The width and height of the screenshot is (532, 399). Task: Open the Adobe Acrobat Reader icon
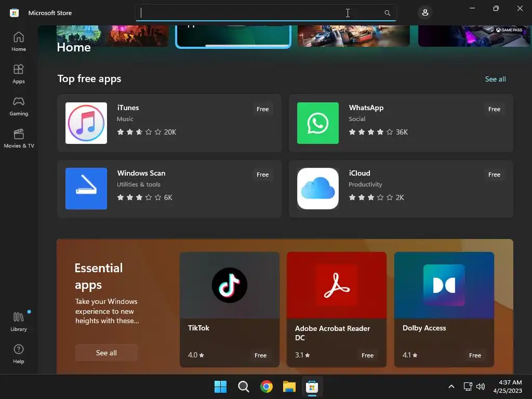click(x=337, y=285)
